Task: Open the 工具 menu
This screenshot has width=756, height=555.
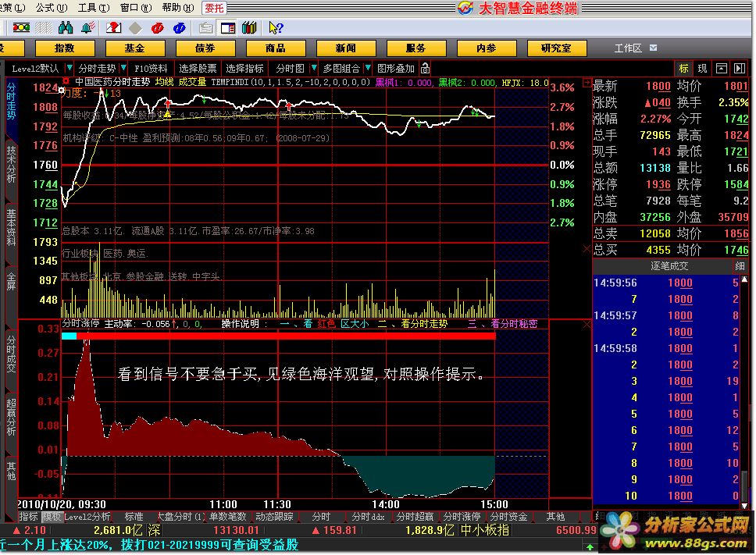Action: pyautogui.click(x=94, y=8)
